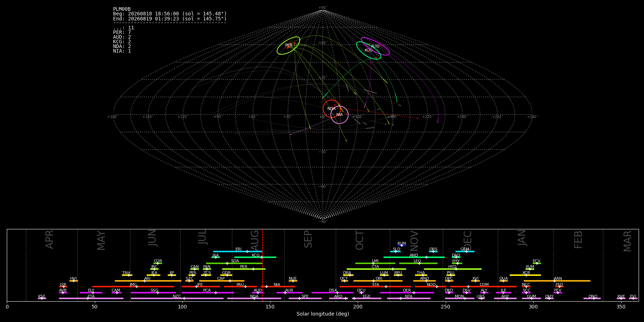
Task: Click the Solar longitude axis label
Action: [323, 314]
